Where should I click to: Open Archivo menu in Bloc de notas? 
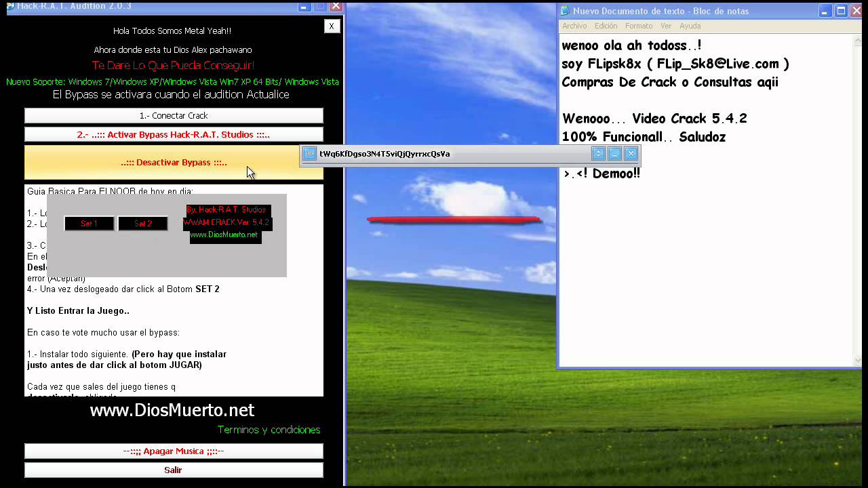[x=574, y=26]
